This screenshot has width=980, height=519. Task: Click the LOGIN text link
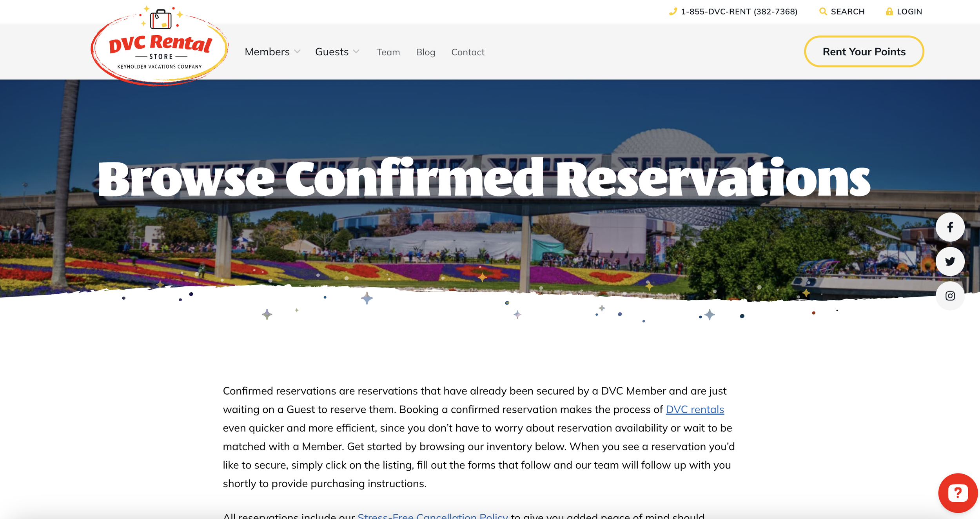(x=909, y=12)
